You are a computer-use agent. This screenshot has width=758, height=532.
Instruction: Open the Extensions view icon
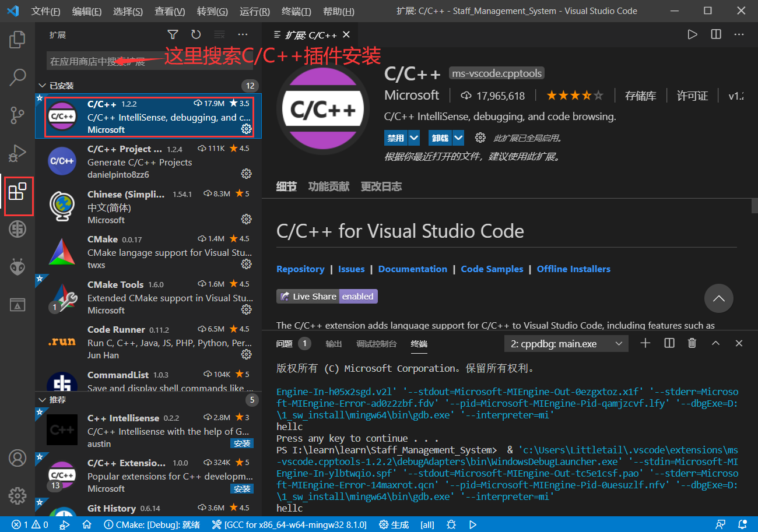pos(17,192)
